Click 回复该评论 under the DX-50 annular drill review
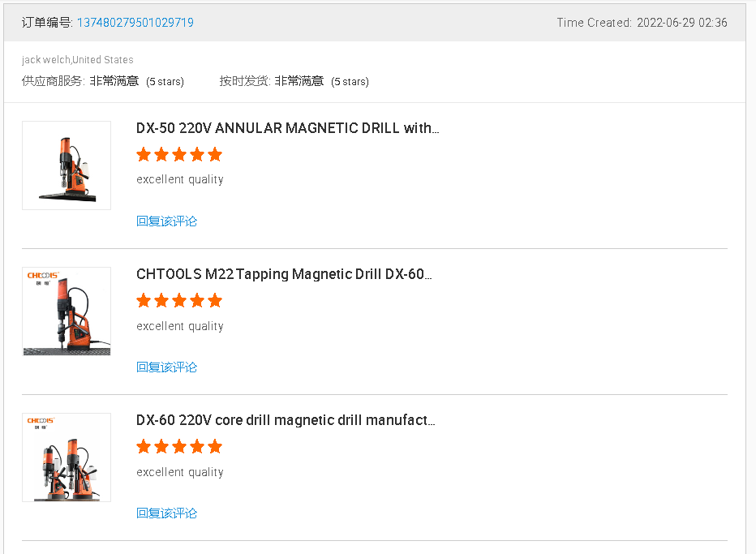The height and width of the screenshot is (554, 756). click(x=166, y=221)
